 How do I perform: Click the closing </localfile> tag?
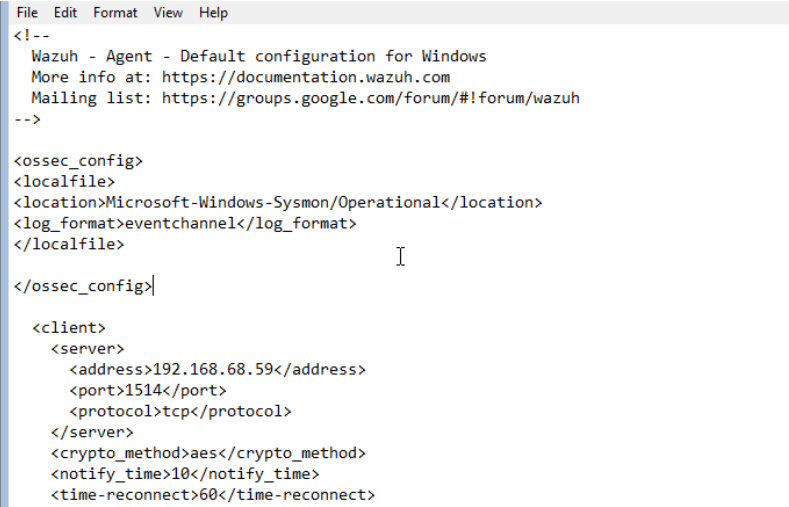[x=69, y=244]
